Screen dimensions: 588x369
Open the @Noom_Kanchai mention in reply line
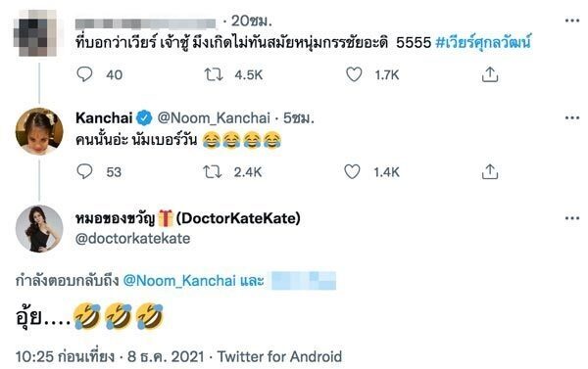click(179, 281)
